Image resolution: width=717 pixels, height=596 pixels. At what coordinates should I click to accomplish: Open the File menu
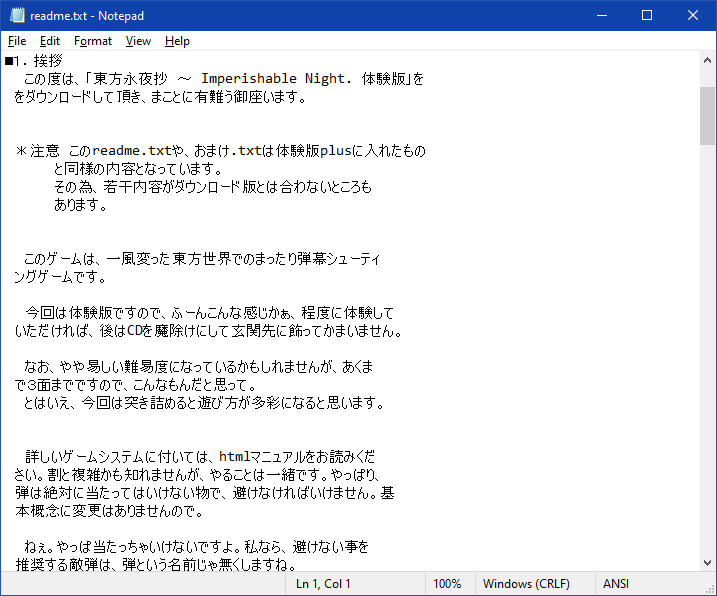click(x=17, y=41)
